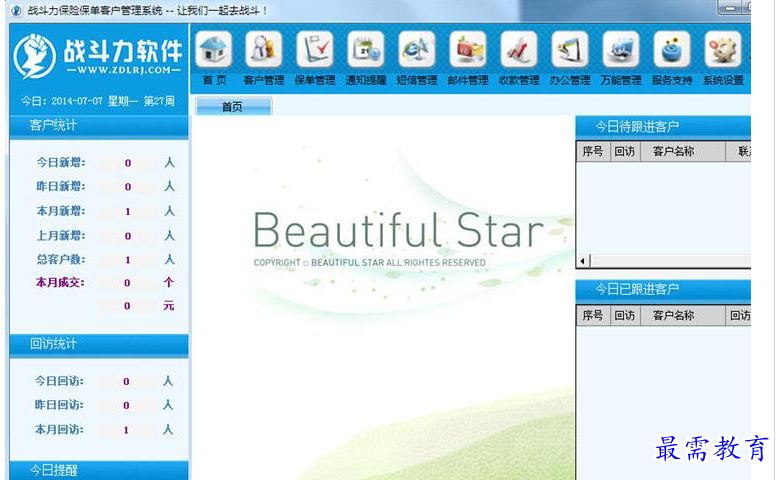The height and width of the screenshot is (480, 777).
Task: Open 邮件管理 mail management icon
Action: (468, 49)
